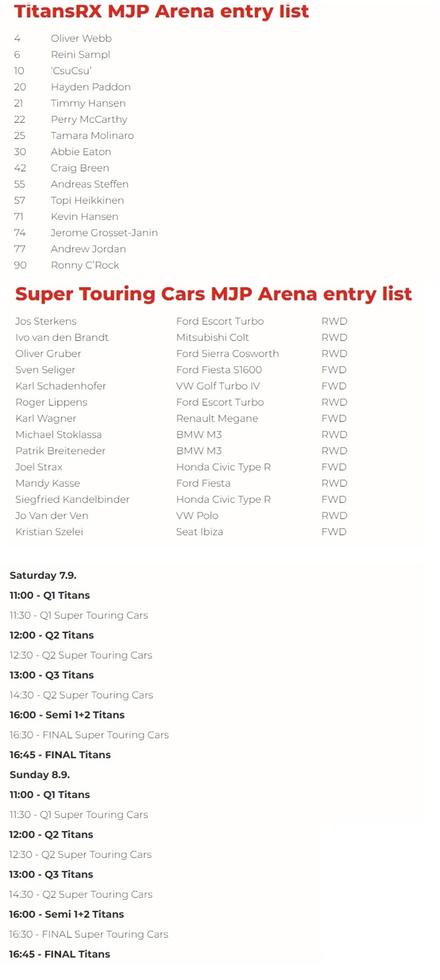The height and width of the screenshot is (980, 440).
Task: Select Jerome Grosset-Janin entry
Action: point(104,233)
